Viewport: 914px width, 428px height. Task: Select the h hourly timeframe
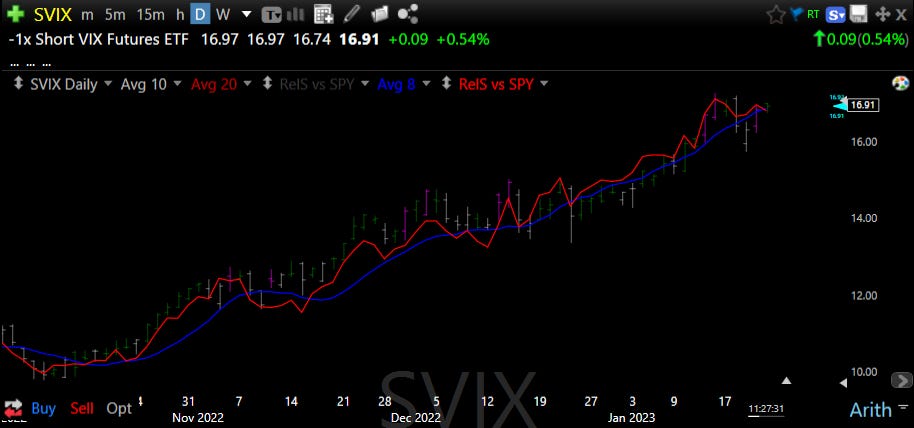pyautogui.click(x=180, y=15)
